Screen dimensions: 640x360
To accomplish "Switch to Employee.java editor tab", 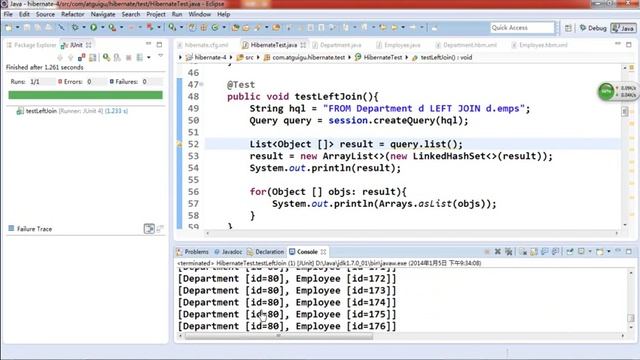I will [398, 45].
